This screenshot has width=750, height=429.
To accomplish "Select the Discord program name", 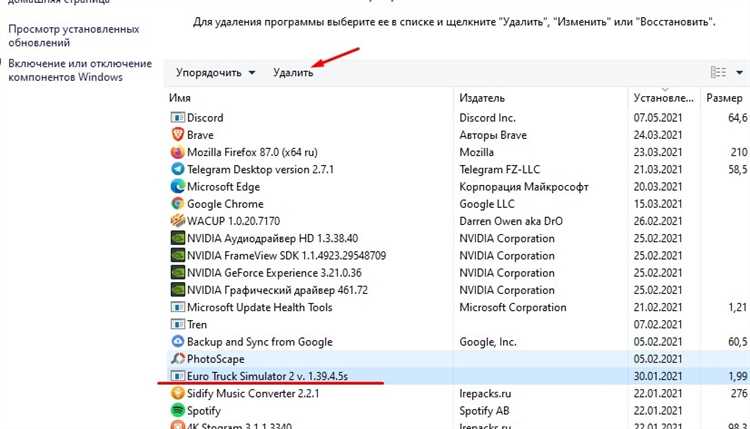I will [205, 118].
